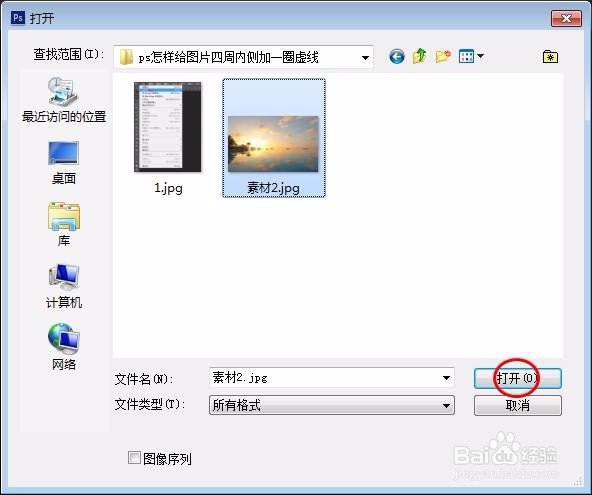This screenshot has height=495, width=592.
Task: Go to 桌面 in sidebar
Action: point(63,163)
